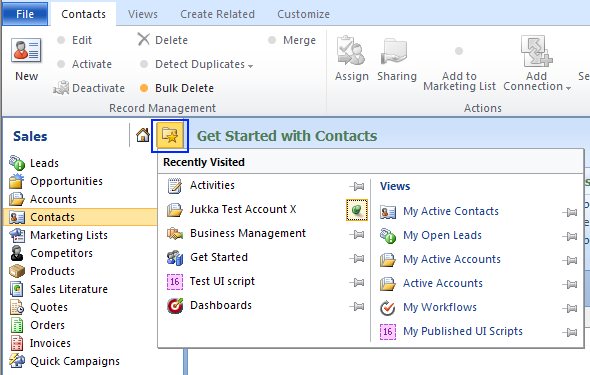The height and width of the screenshot is (375, 590).
Task: Open Marketing Lists in the sidebar
Action: point(58,235)
